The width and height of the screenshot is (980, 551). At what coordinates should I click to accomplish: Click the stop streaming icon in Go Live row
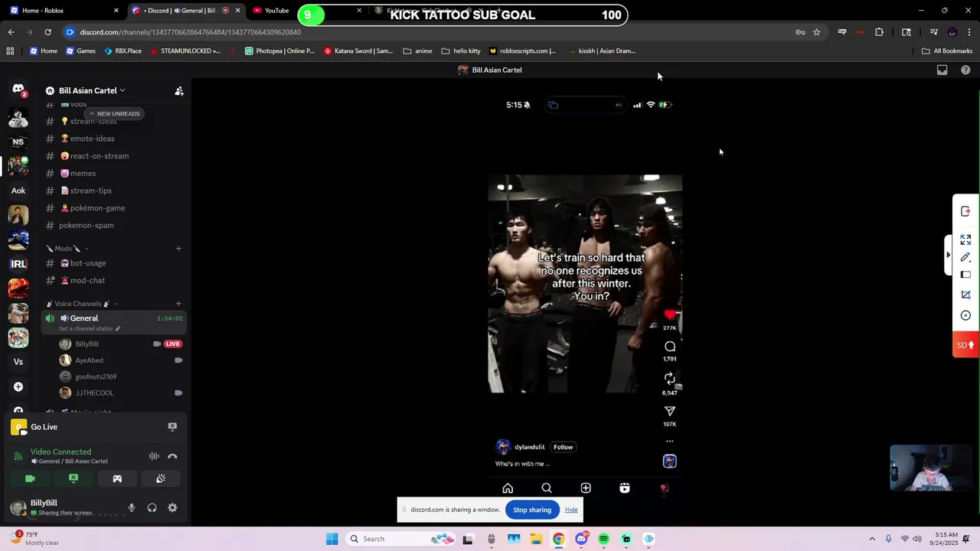coord(172,426)
